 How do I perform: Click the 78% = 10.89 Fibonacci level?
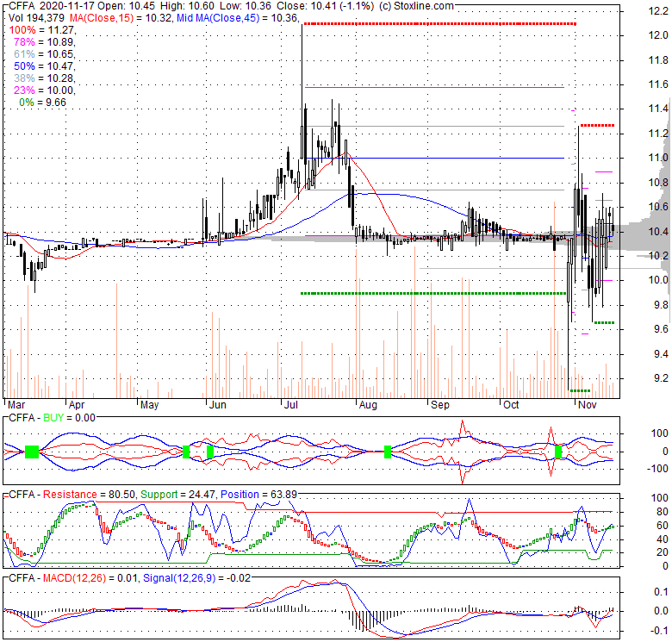[44, 42]
